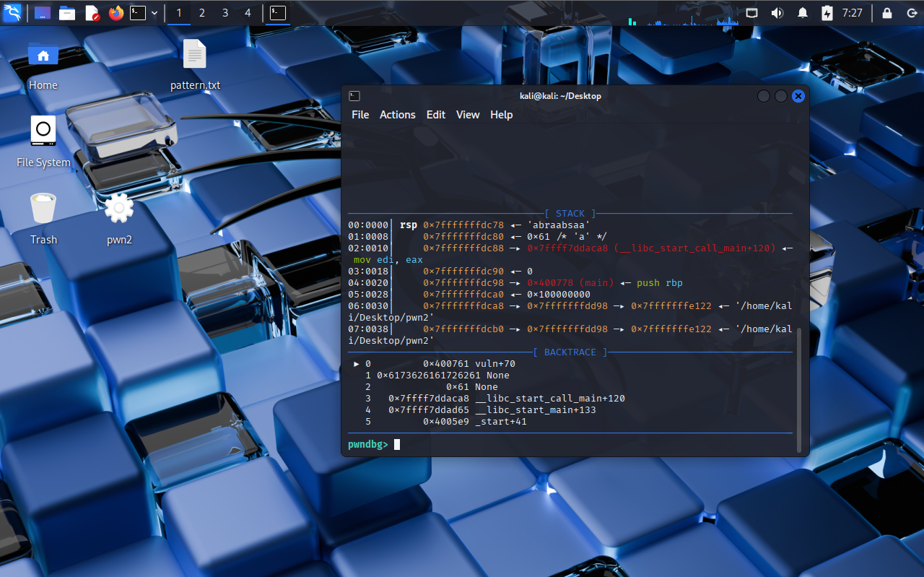The height and width of the screenshot is (577, 924).
Task: Open the notifications bell icon
Action: pos(802,13)
